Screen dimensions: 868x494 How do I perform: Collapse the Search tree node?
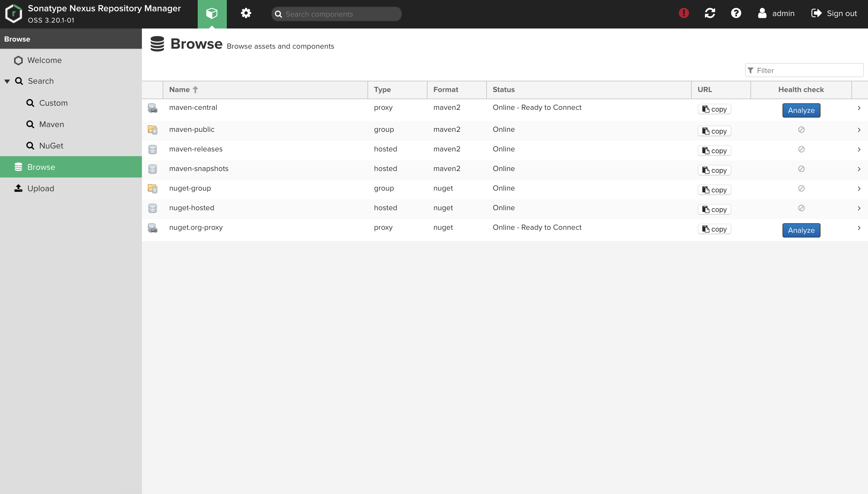pos(7,81)
